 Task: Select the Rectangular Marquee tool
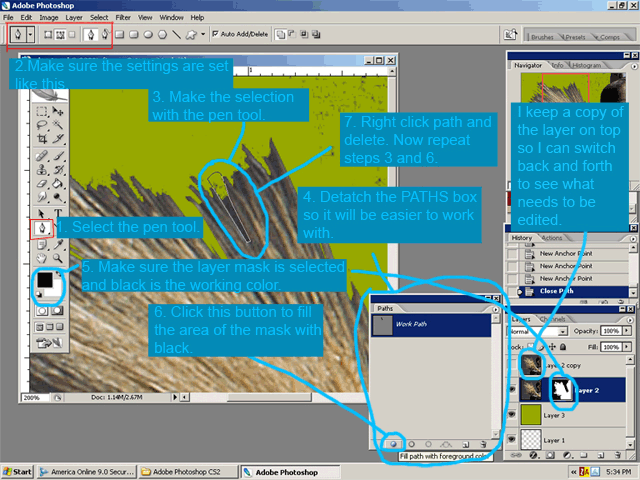41,111
